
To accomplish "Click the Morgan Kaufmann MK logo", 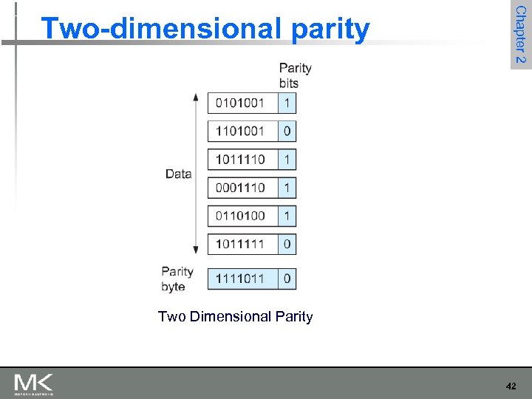I will (33, 384).
